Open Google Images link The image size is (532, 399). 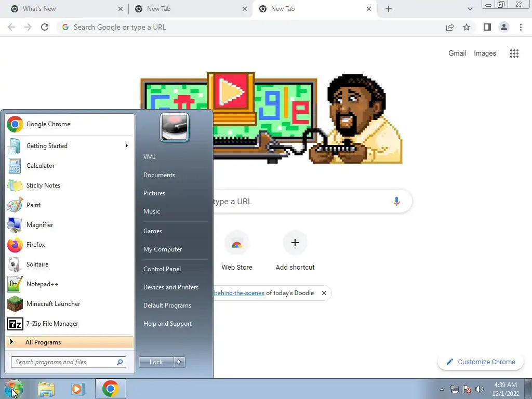point(485,54)
